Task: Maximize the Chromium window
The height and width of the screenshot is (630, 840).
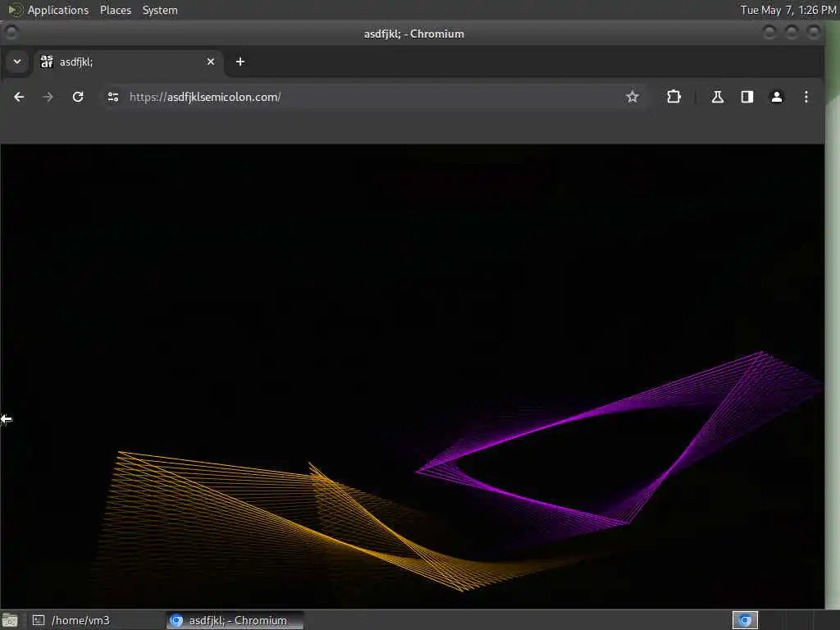Action: [792, 33]
